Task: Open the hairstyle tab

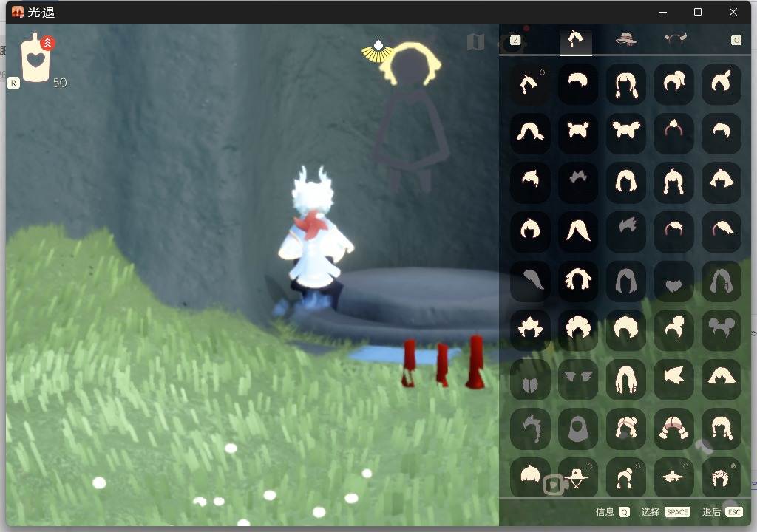Action: point(575,40)
